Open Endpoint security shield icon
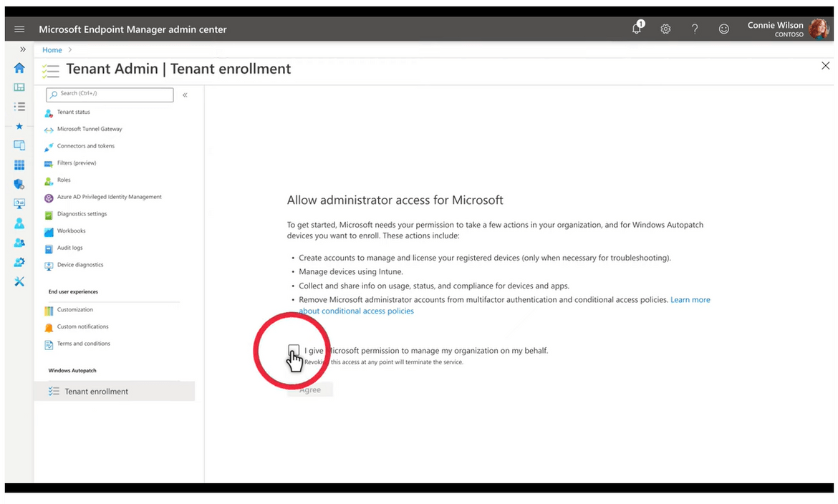Image resolution: width=838 pixels, height=504 pixels. click(19, 185)
